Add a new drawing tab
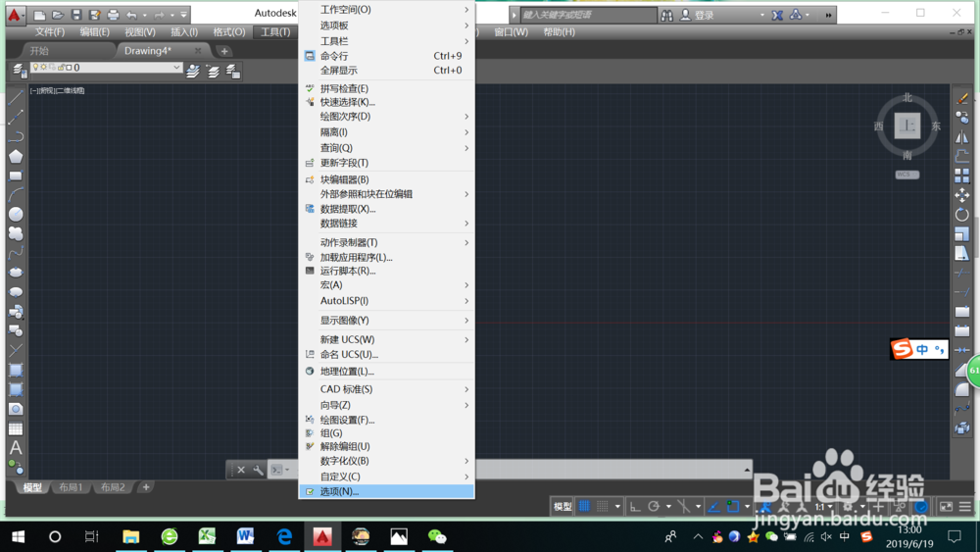Viewport: 980px width, 552px height. [x=224, y=51]
